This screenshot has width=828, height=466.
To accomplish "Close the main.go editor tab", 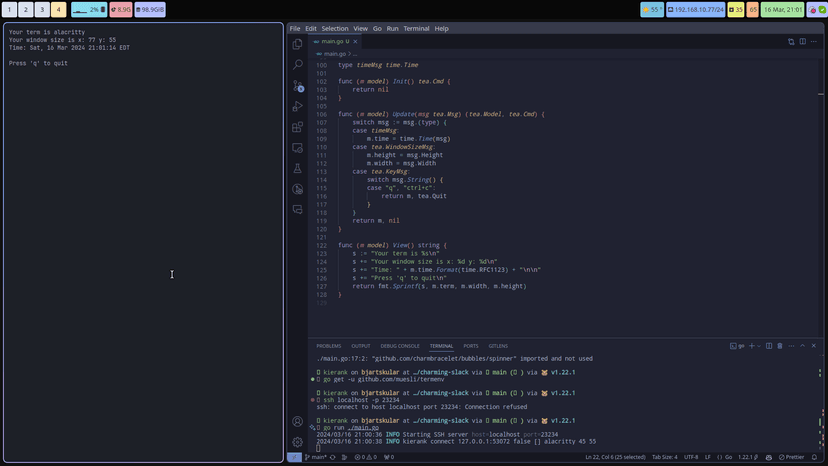I will (x=355, y=42).
